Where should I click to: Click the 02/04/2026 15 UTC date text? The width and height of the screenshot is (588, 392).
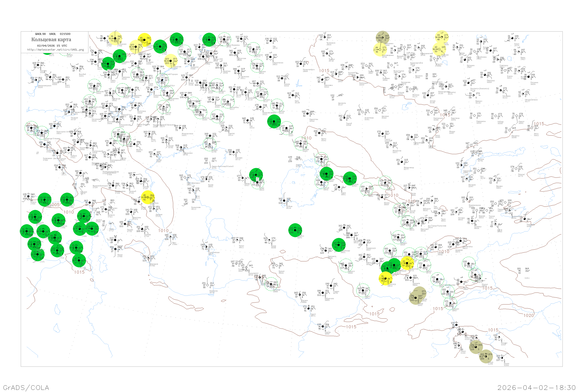click(52, 46)
